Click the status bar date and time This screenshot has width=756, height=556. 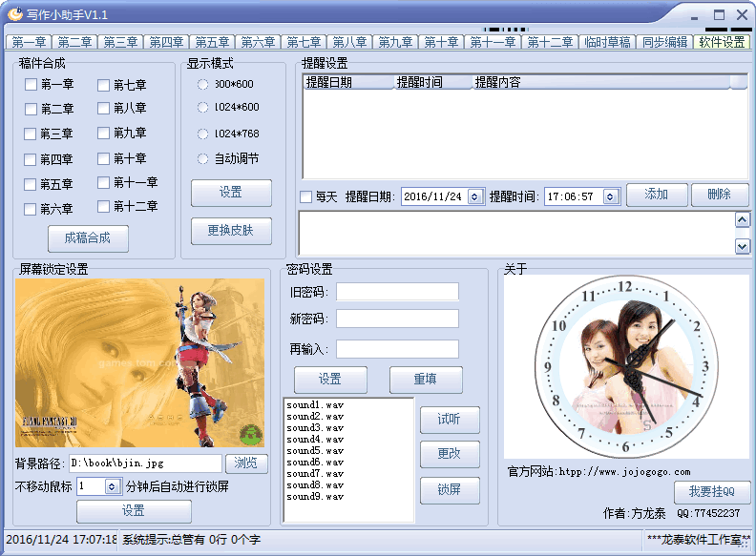point(61,540)
